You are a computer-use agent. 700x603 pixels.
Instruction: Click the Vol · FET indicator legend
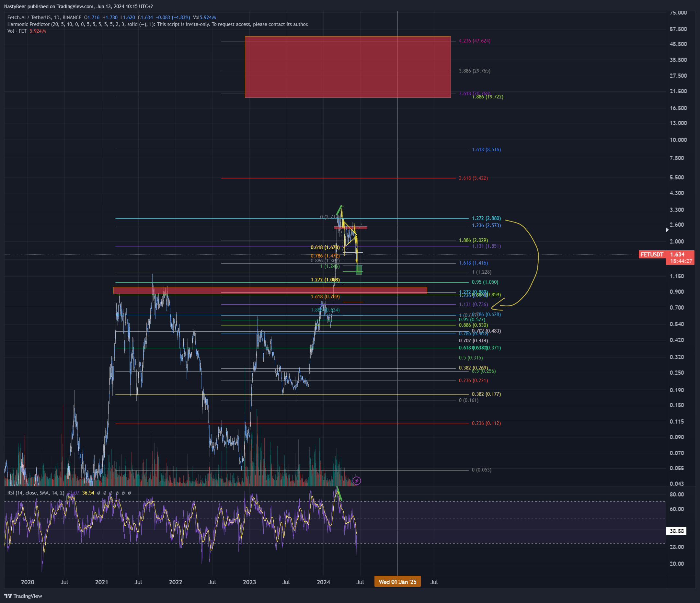click(26, 31)
